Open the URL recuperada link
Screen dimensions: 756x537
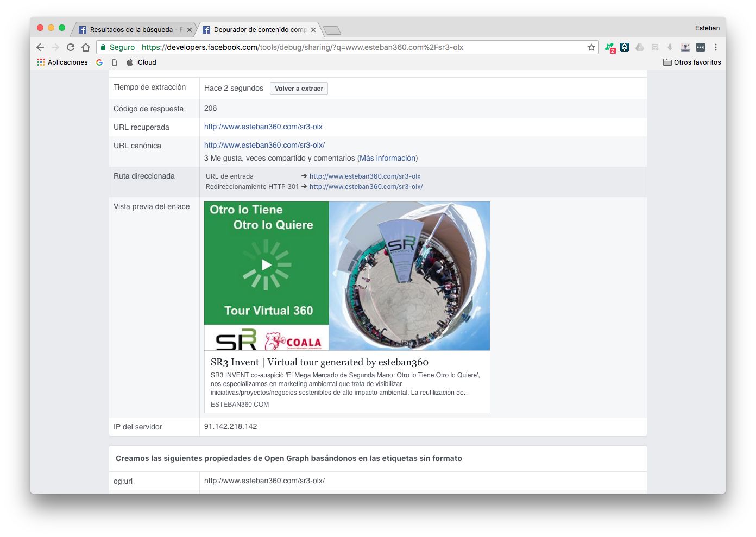click(263, 127)
